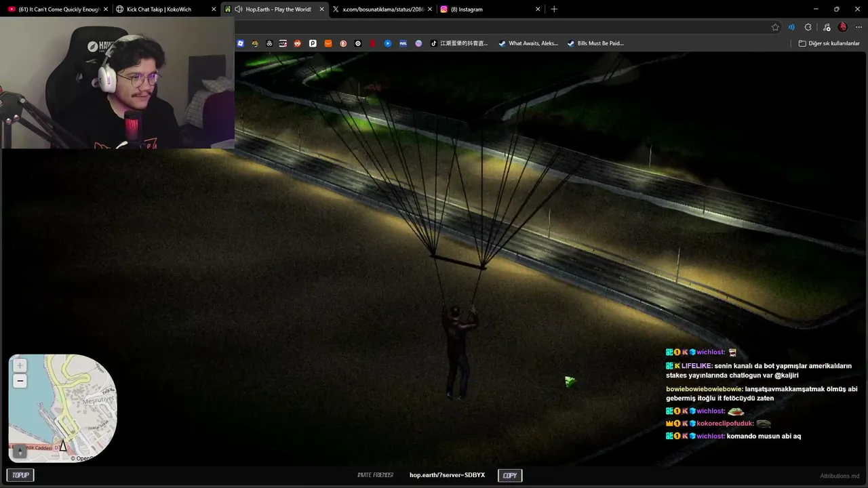Open the browser profile avatar
Viewport: 868px width, 488px height.
842,27
